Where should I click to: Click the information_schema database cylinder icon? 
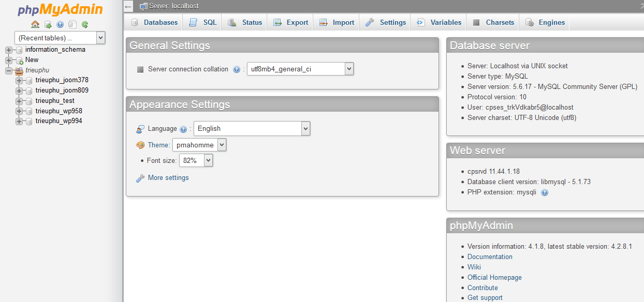pyautogui.click(x=19, y=50)
